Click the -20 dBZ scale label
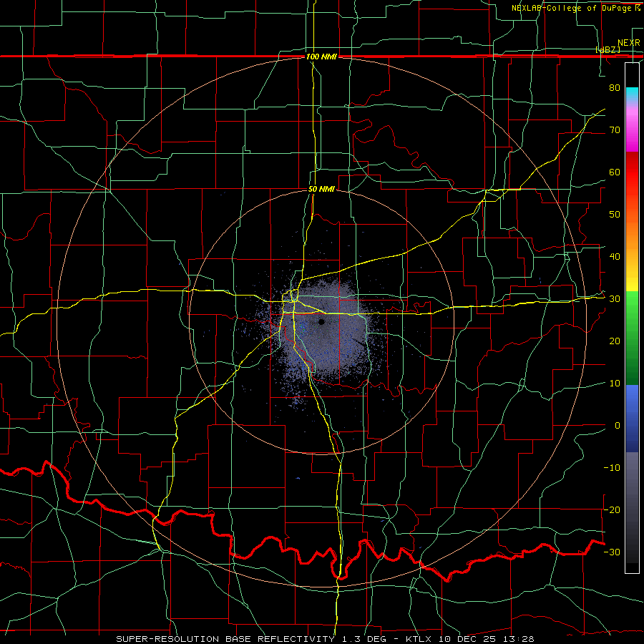This screenshot has height=644, width=644. (612, 509)
